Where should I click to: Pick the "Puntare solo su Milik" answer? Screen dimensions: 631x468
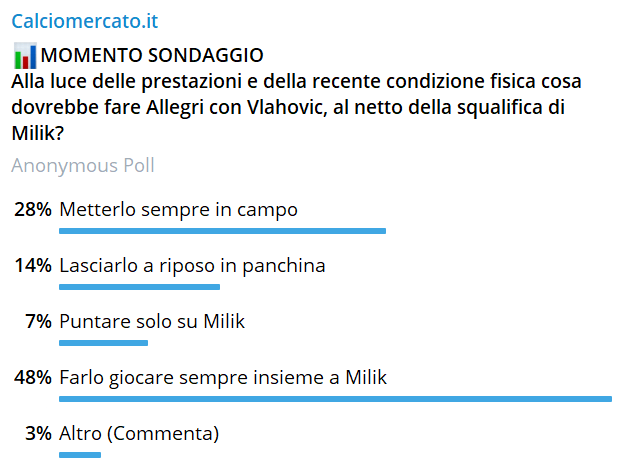pos(152,322)
